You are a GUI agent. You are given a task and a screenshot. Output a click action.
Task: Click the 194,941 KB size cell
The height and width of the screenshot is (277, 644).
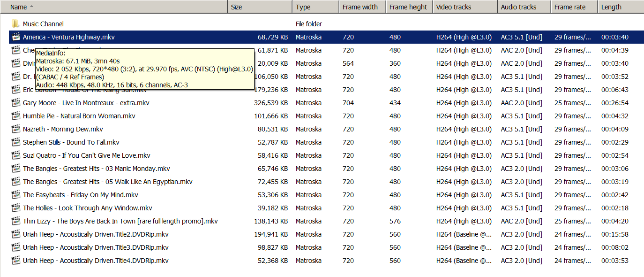pos(271,234)
